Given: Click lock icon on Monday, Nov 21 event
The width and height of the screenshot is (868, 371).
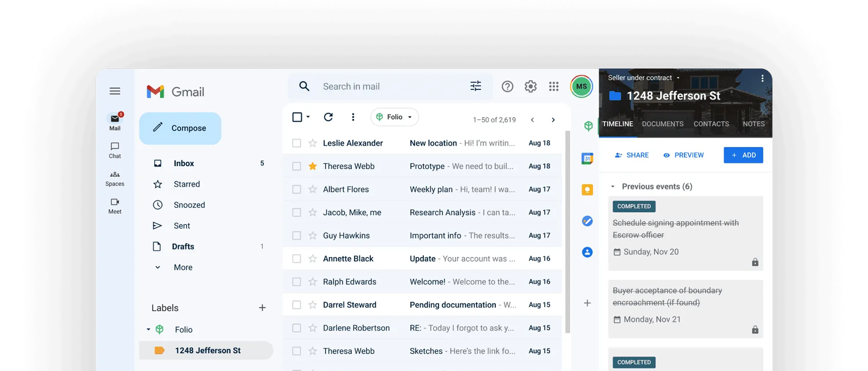Looking at the screenshot, I should [755, 330].
